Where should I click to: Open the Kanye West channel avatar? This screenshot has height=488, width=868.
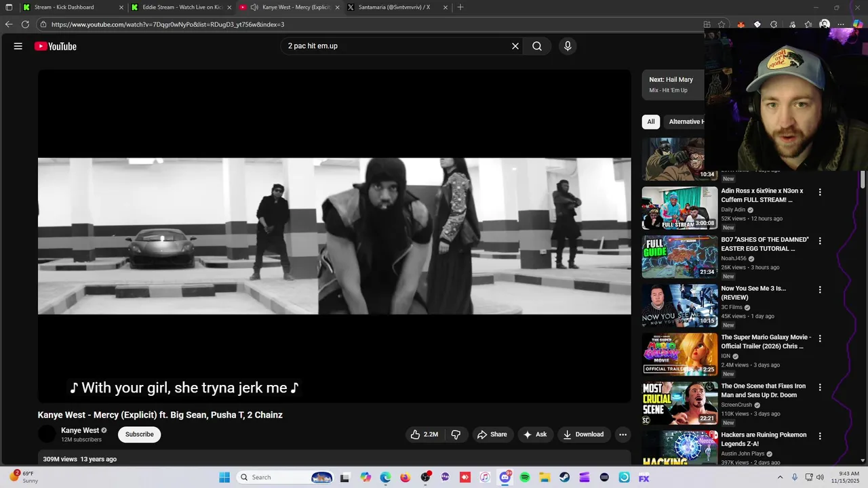pos(47,434)
